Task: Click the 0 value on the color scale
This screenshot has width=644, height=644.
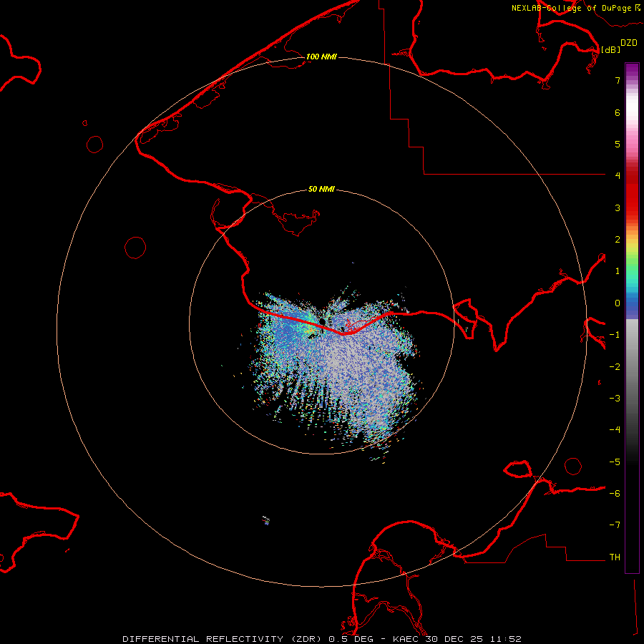Action: tap(618, 303)
